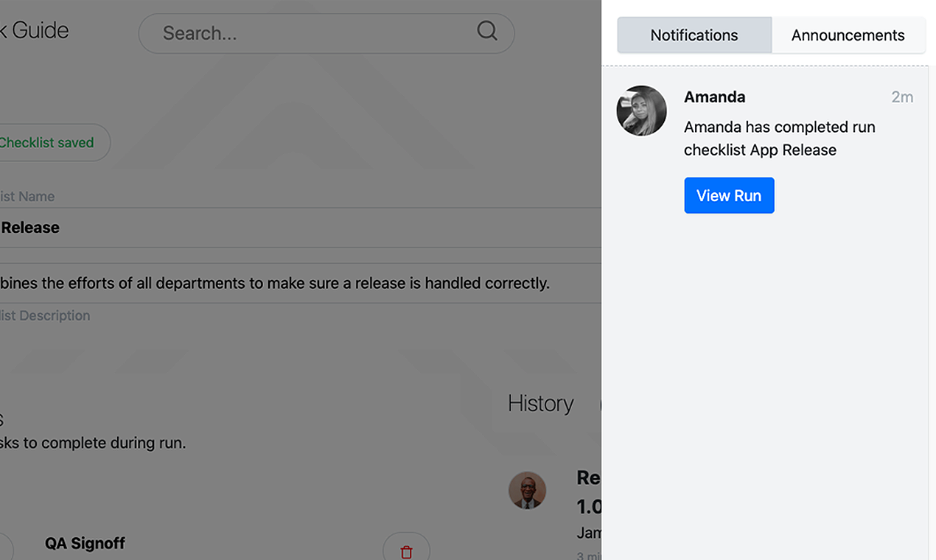Click the History entry user avatar
The width and height of the screenshot is (936, 560).
(527, 491)
